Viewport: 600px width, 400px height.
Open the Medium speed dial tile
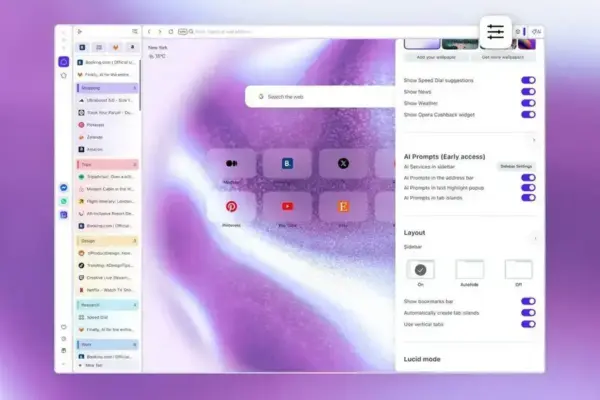(232, 163)
